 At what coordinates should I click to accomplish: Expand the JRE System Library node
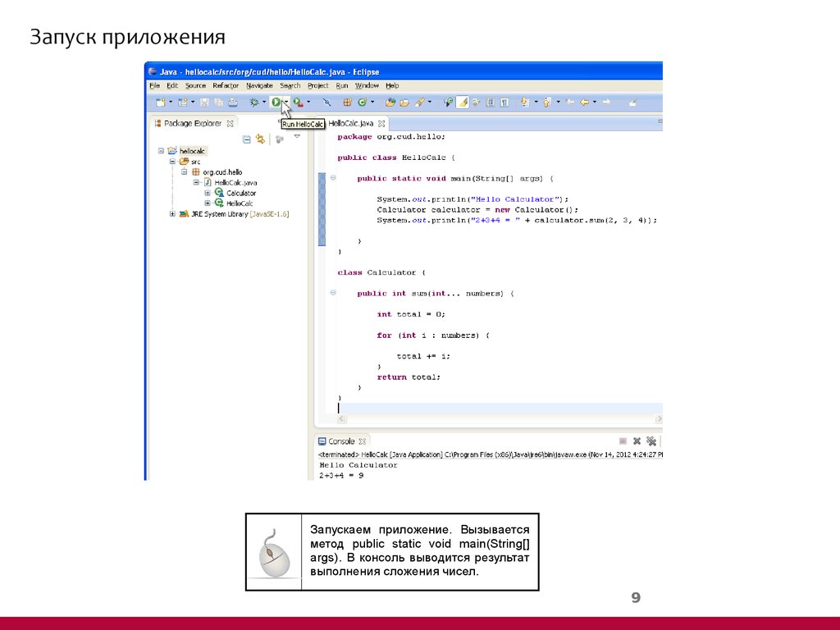tap(172, 213)
